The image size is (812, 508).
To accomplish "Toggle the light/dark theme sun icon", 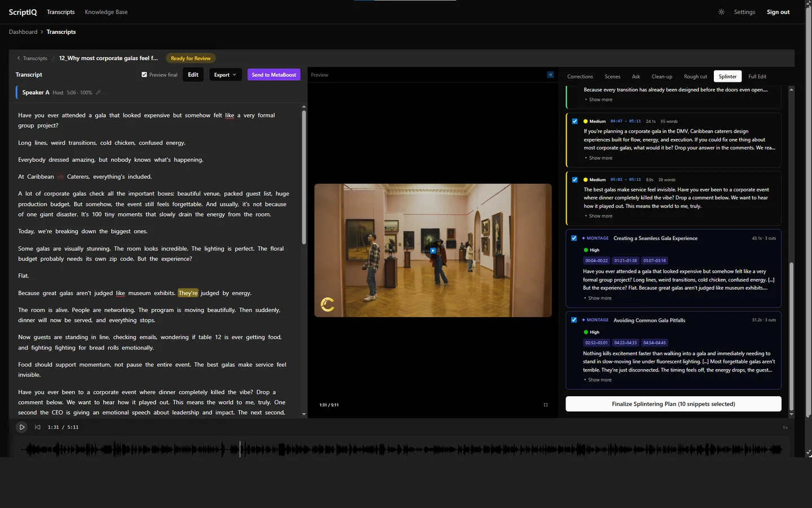I will (721, 12).
